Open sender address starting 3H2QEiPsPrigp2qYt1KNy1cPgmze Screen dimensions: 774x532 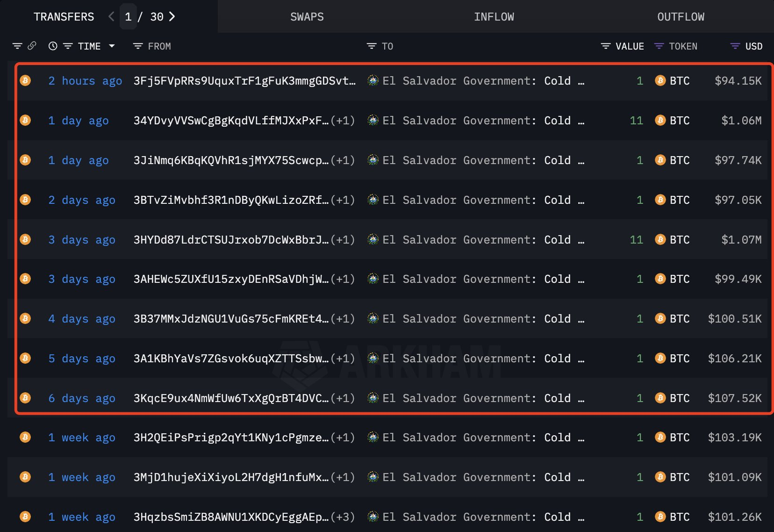pyautogui.click(x=231, y=438)
